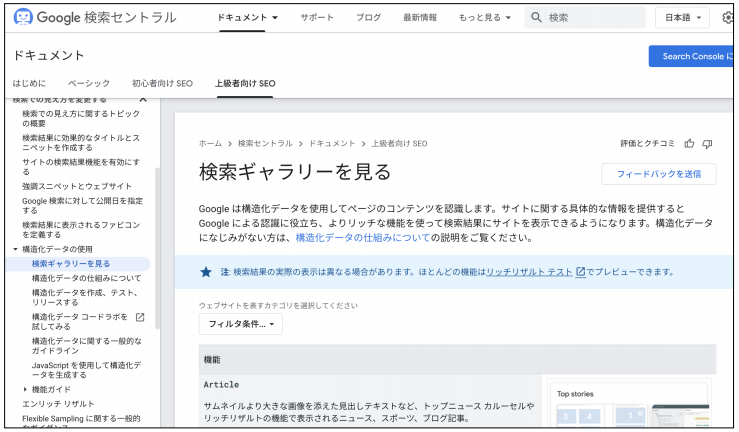The height and width of the screenshot is (432, 739).
Task: Open sidebar item サイトの検索結果機能を有効にする
Action: point(81,167)
